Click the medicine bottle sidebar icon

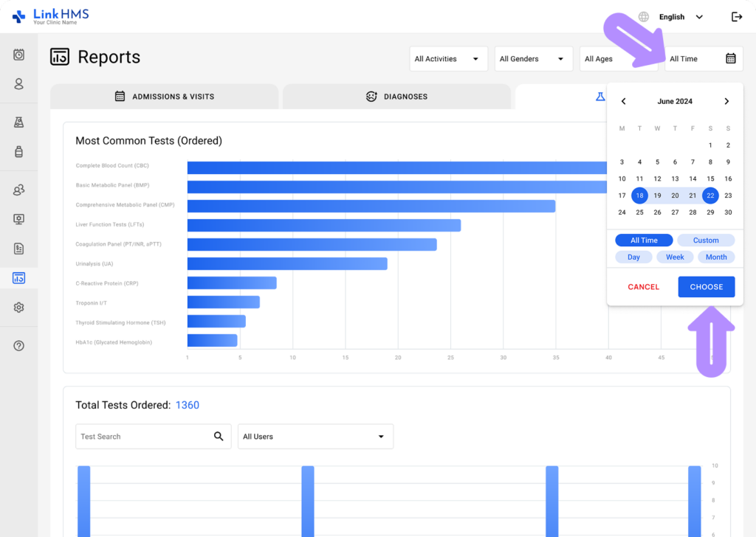click(x=18, y=152)
